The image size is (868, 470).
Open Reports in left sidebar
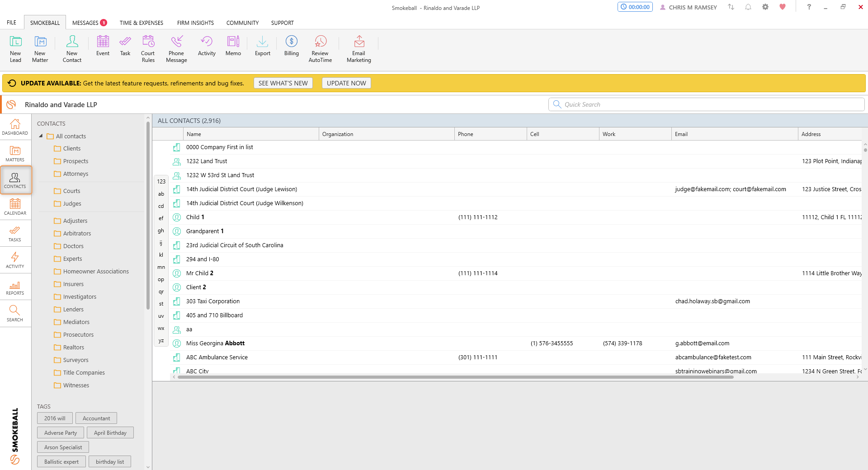[15, 287]
